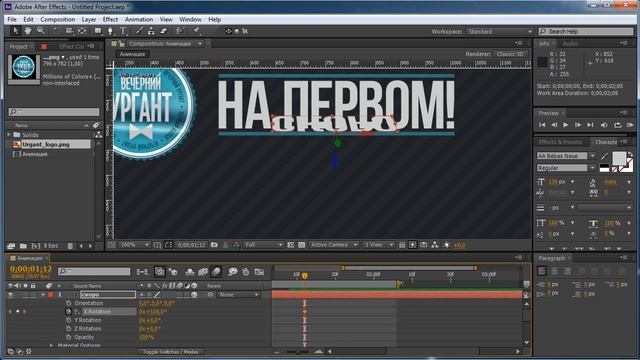Image resolution: width=640 pixels, height=360 pixels.
Task: Expand the Solids folder
Action: tap(9, 135)
